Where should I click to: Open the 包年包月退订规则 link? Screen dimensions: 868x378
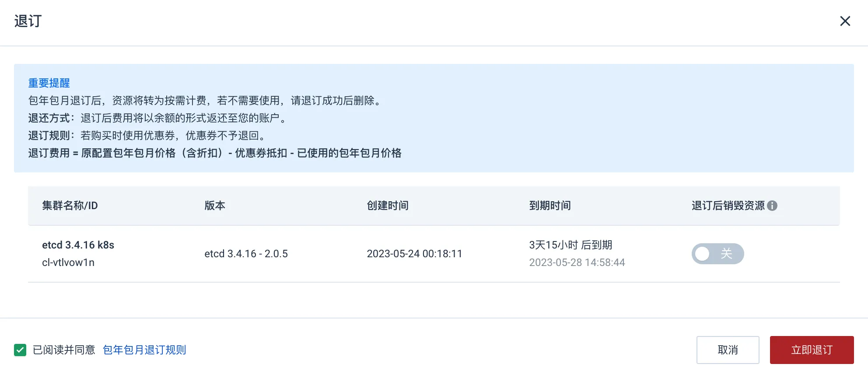coord(144,350)
